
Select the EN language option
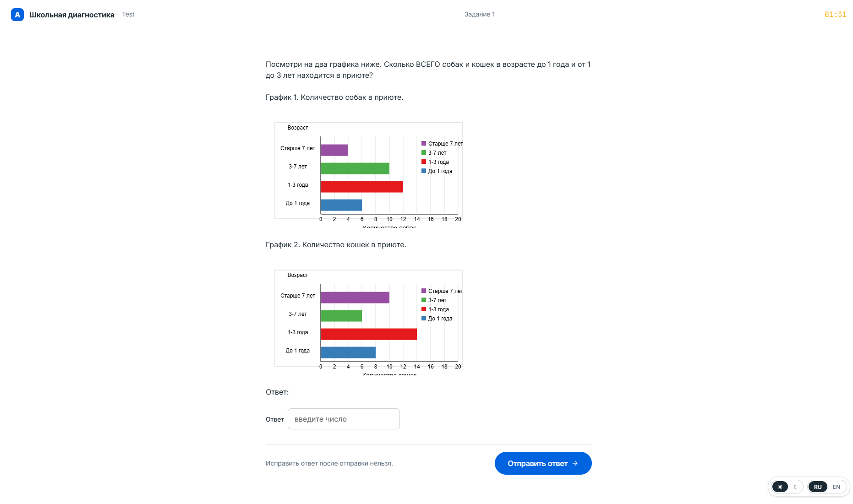click(837, 487)
